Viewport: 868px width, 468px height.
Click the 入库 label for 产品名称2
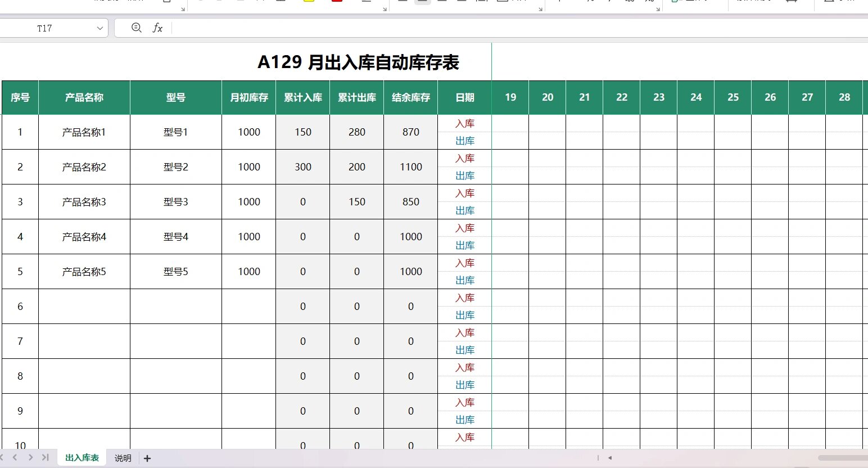(x=465, y=159)
